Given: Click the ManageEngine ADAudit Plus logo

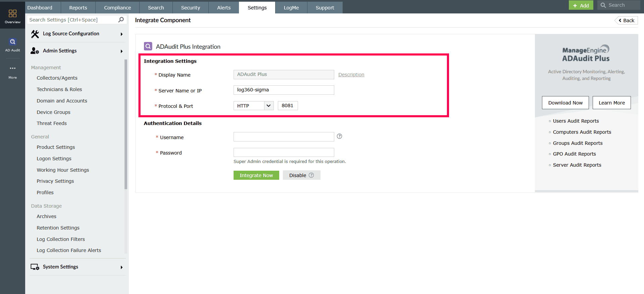Looking at the screenshot, I should pos(586,53).
